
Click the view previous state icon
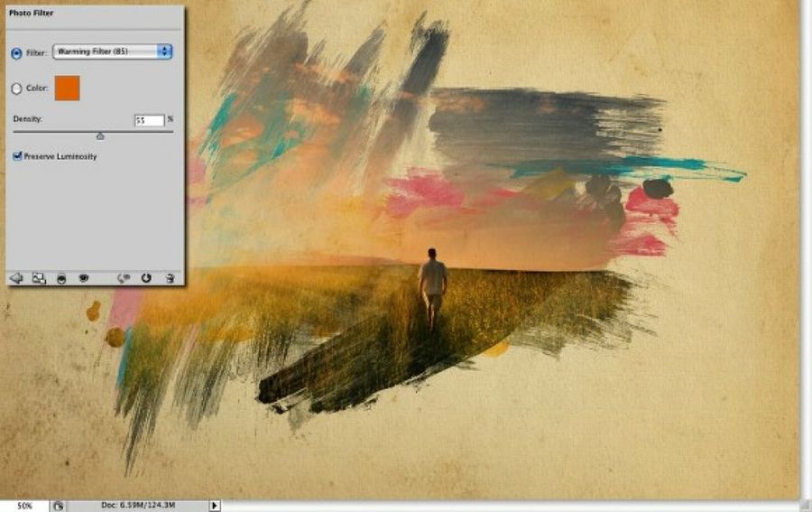tap(125, 279)
